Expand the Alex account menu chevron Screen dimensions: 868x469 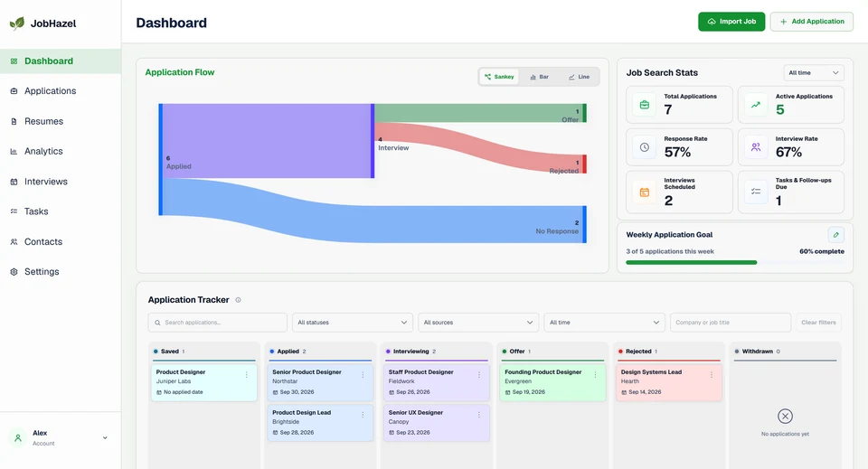click(x=105, y=438)
